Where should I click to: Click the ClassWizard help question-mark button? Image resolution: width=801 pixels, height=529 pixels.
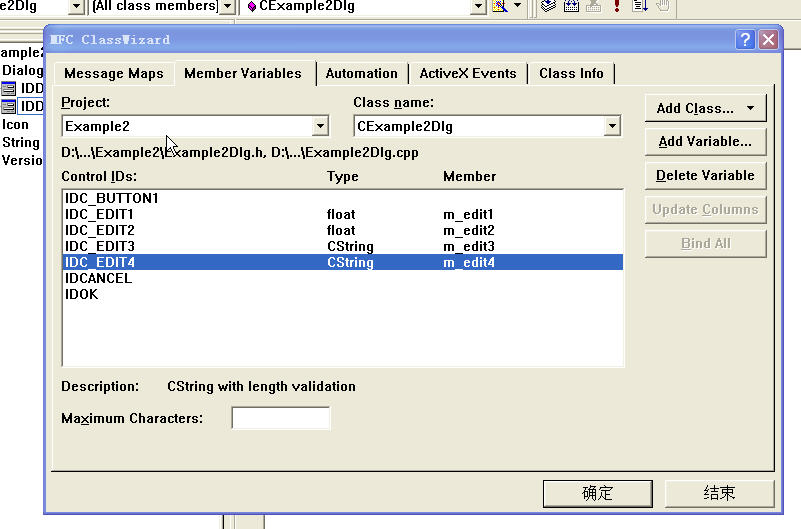(x=745, y=39)
